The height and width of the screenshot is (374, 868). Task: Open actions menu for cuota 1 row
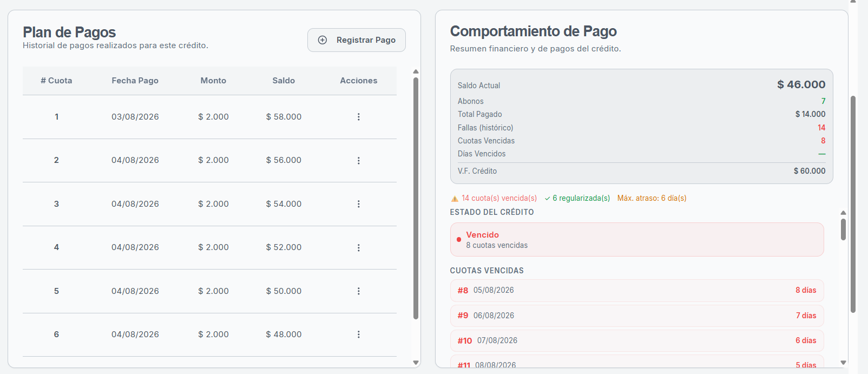[x=358, y=117]
